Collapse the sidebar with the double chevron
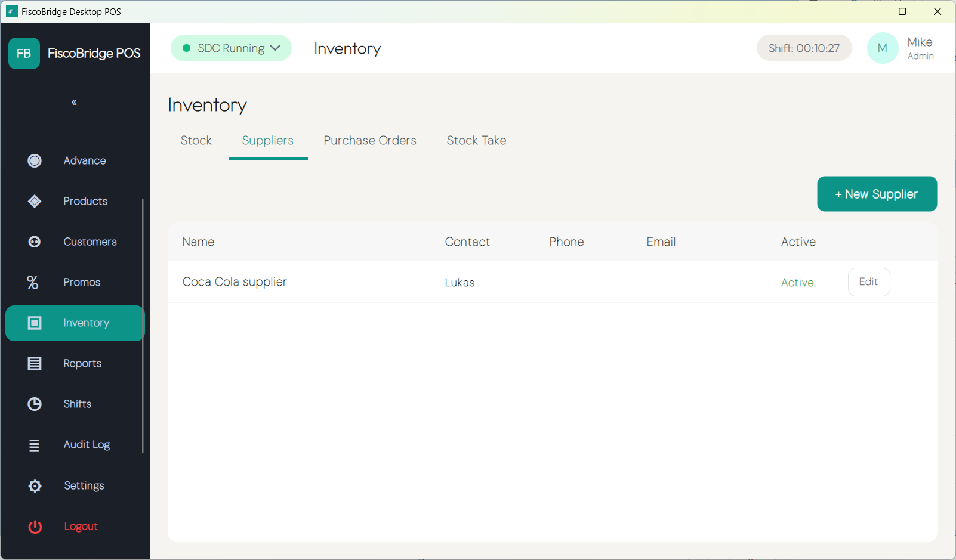 (x=74, y=102)
